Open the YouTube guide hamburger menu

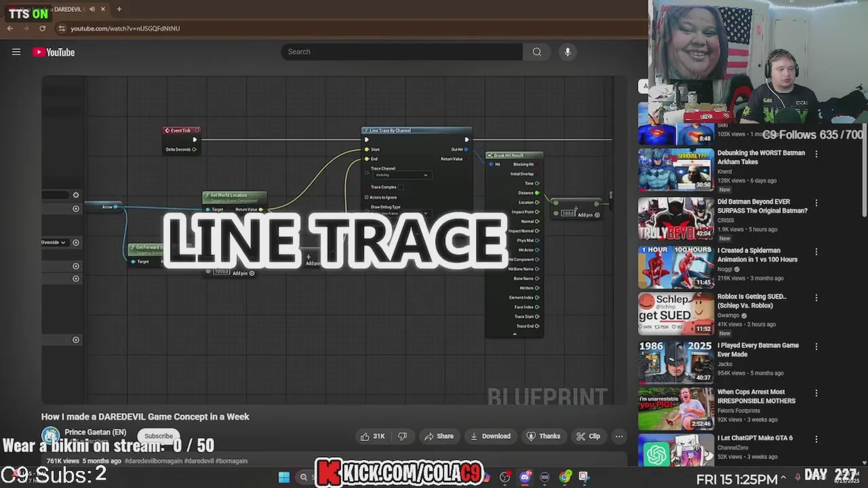[x=16, y=52]
